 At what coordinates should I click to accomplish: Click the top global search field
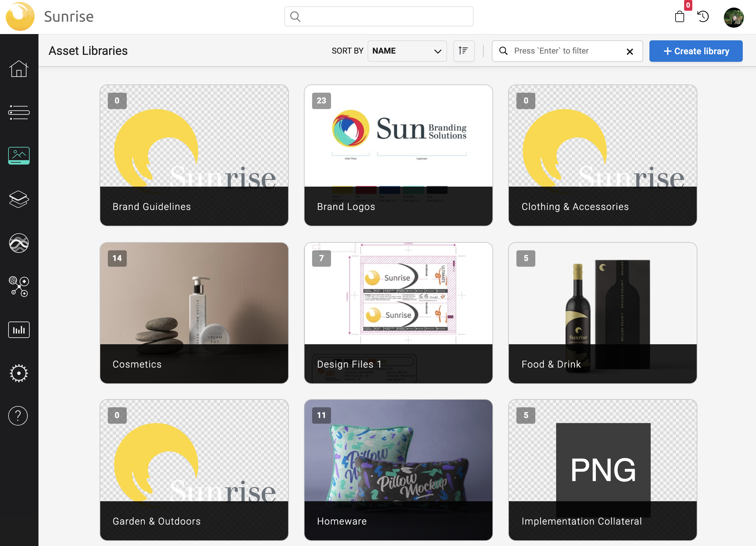pos(379,16)
